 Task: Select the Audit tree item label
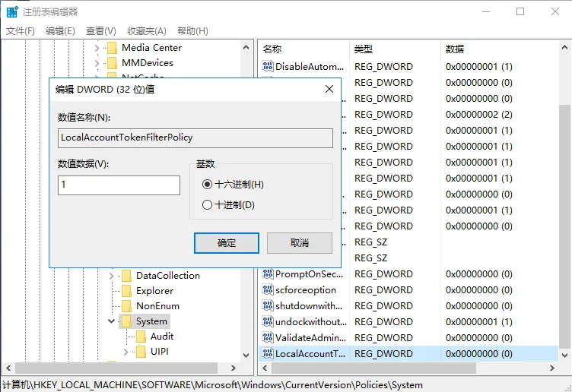coord(162,337)
